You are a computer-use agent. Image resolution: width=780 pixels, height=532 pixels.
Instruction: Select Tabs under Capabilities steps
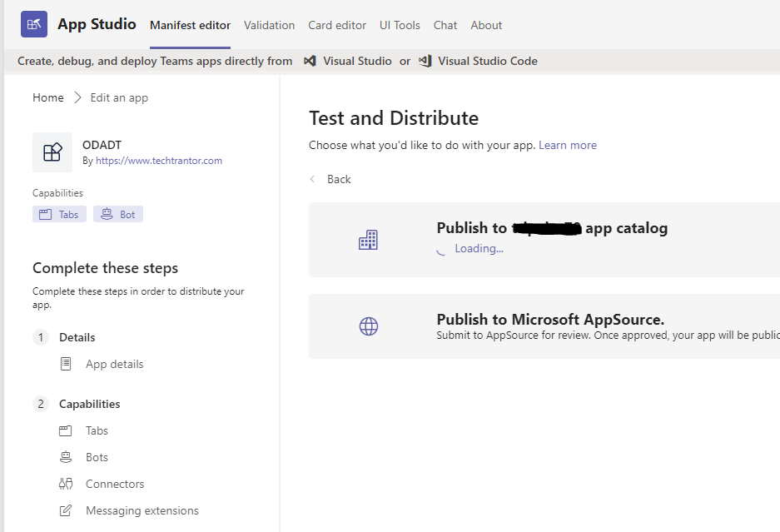[97, 430]
